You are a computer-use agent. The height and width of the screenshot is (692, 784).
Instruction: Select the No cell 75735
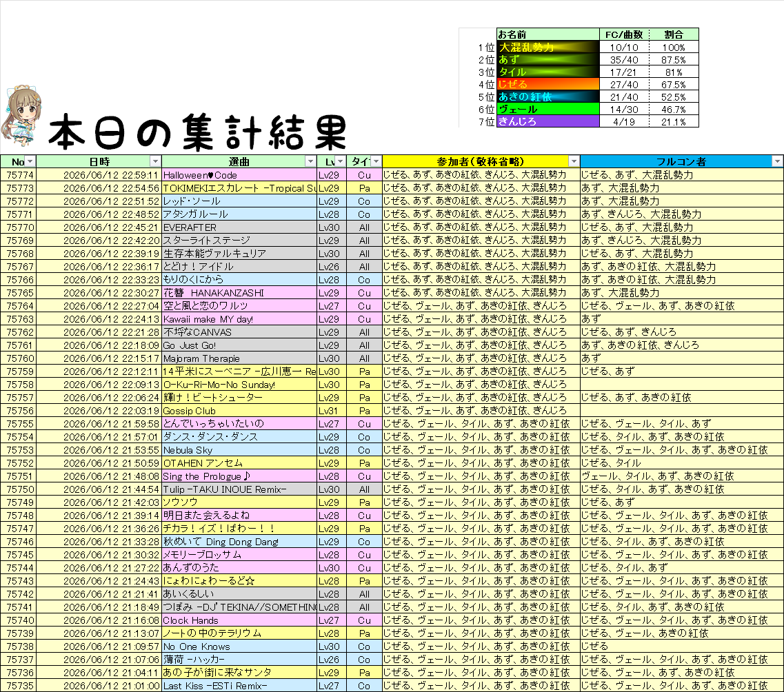[x=19, y=686]
